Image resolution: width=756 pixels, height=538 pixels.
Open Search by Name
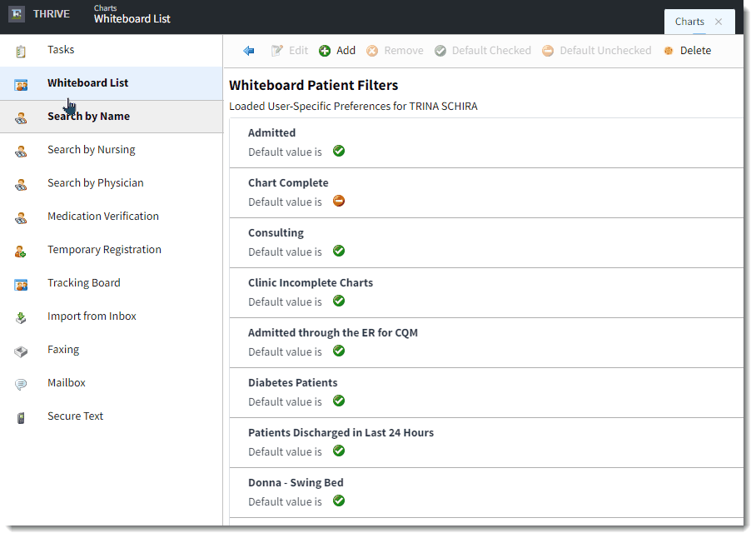point(112,117)
